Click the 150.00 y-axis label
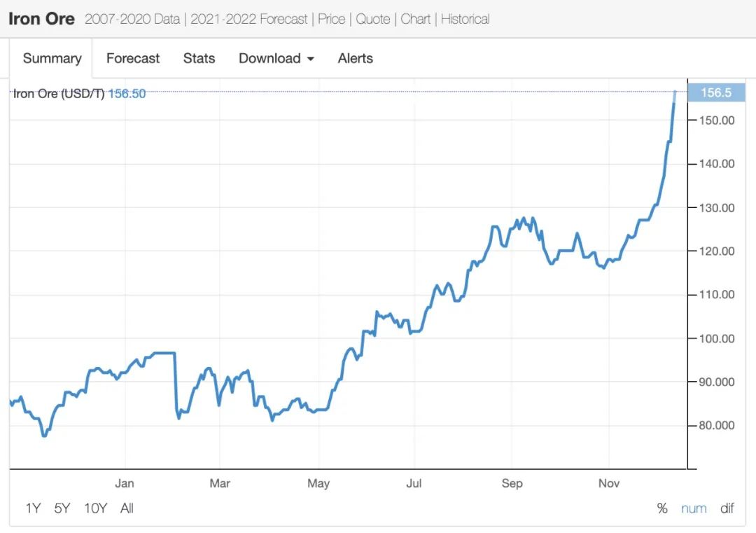 (x=717, y=120)
